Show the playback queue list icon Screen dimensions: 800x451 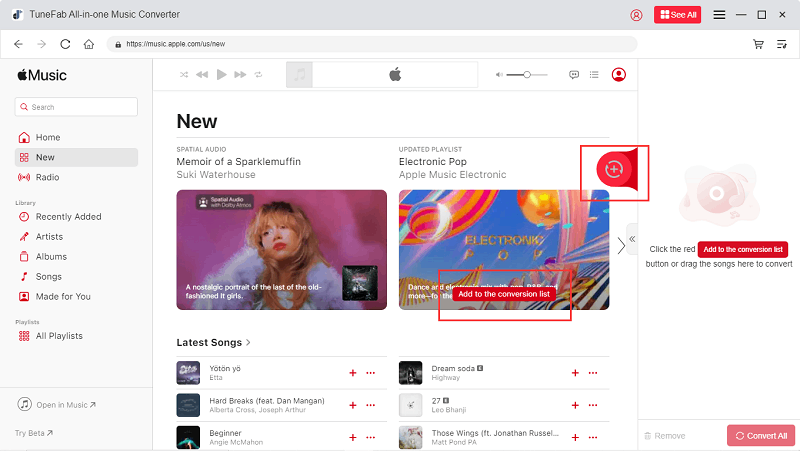[594, 75]
